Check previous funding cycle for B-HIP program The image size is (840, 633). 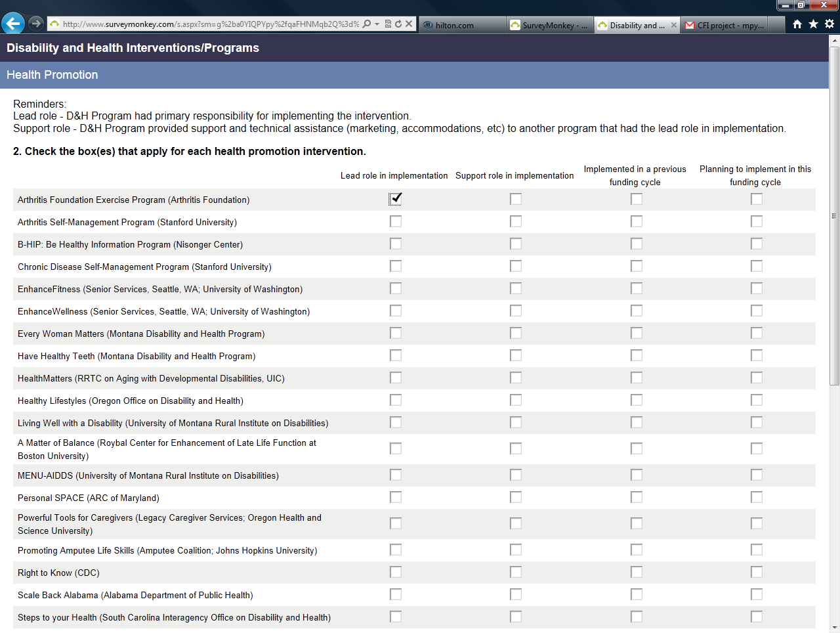pyautogui.click(x=637, y=244)
